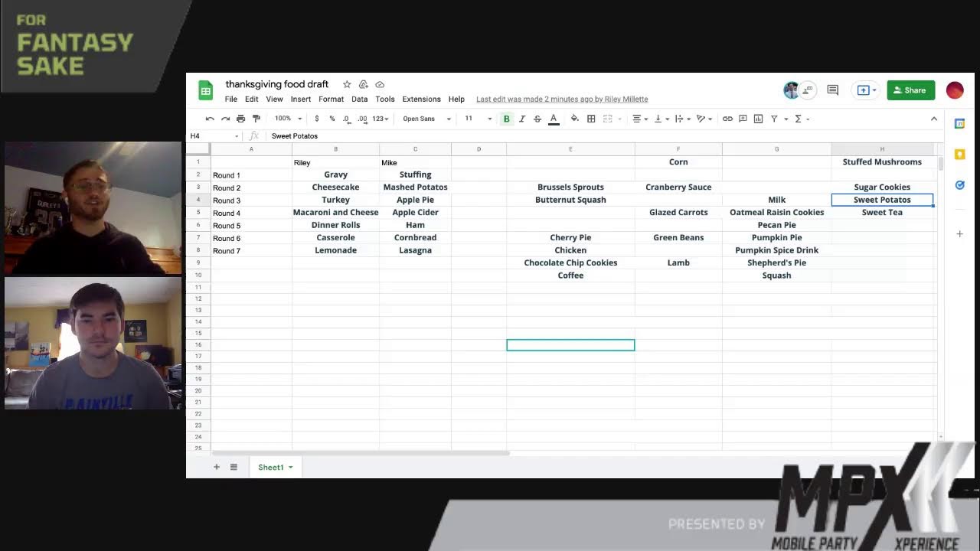Open the text rotation dropdown
Screen dimensions: 980x551
coord(704,119)
